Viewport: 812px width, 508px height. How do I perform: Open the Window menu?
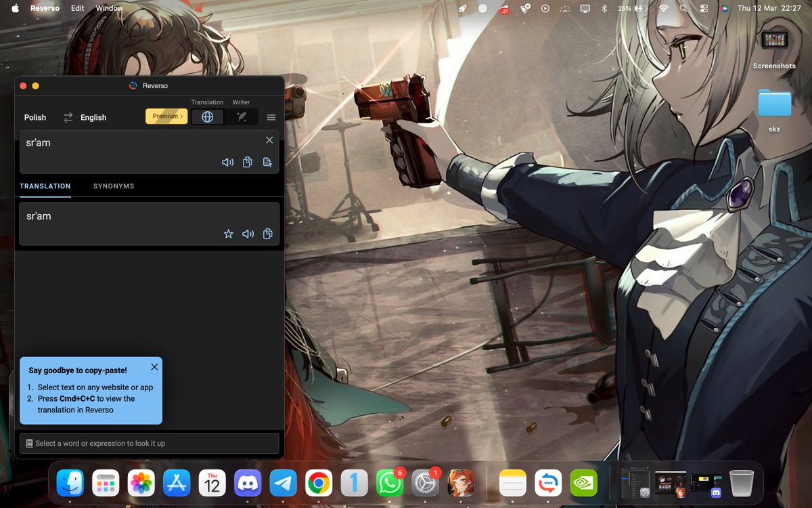109,8
